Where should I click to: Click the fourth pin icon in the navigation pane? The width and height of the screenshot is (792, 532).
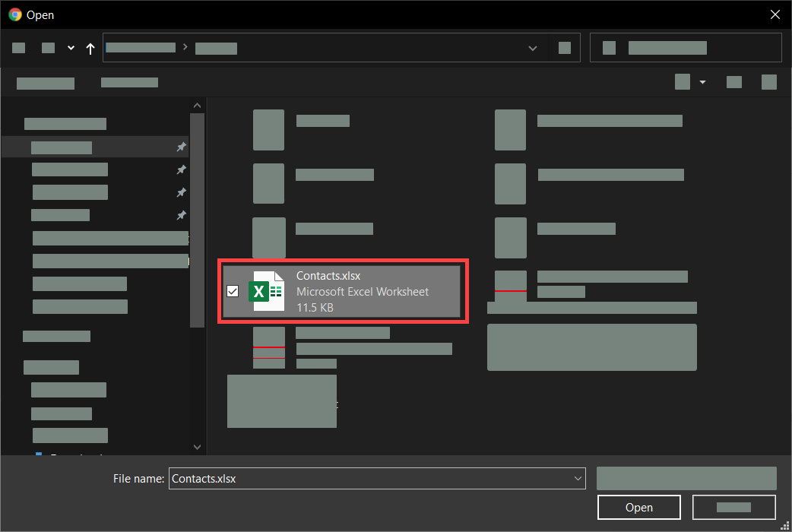click(181, 215)
